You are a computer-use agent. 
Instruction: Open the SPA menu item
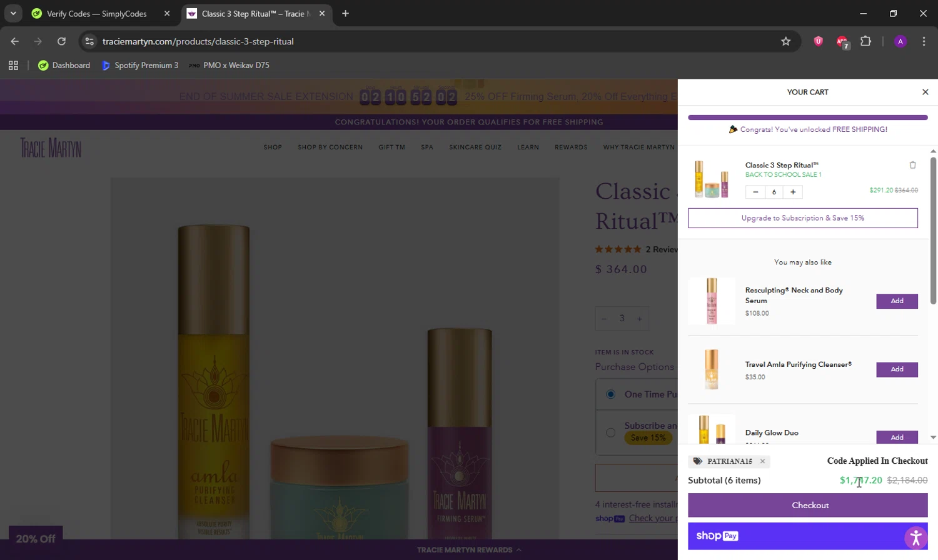tap(427, 147)
